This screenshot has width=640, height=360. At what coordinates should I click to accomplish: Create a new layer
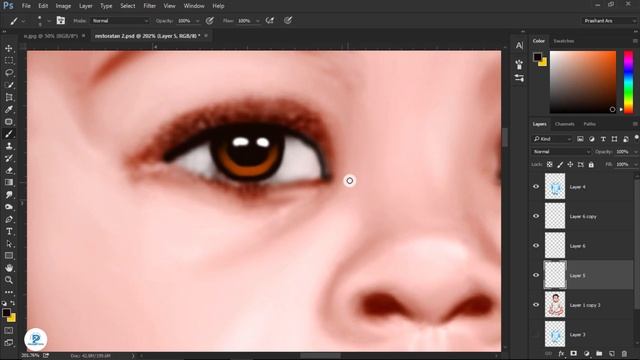(x=611, y=353)
